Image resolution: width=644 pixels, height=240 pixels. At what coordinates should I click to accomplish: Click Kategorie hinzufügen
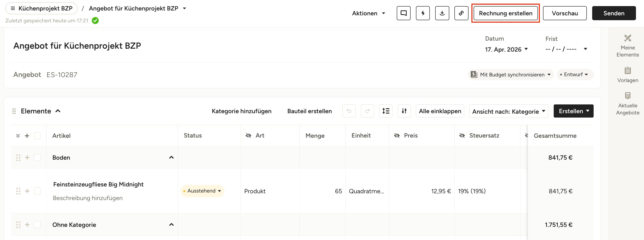(x=241, y=111)
